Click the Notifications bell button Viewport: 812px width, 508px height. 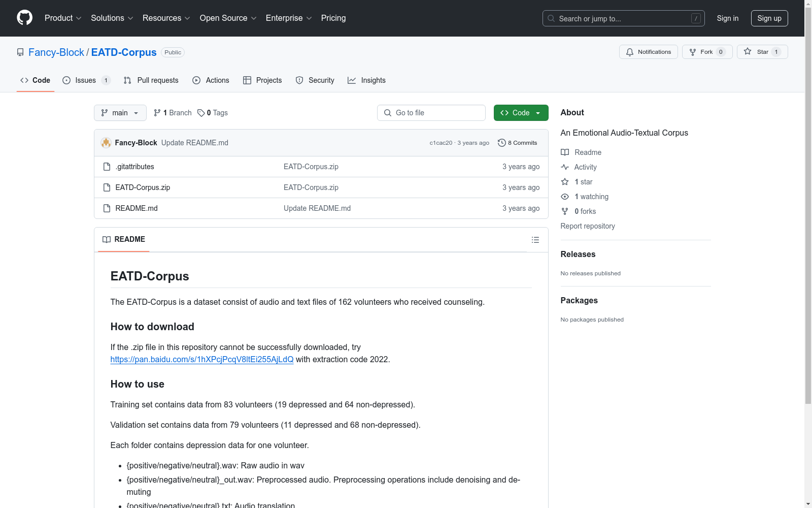coord(648,52)
